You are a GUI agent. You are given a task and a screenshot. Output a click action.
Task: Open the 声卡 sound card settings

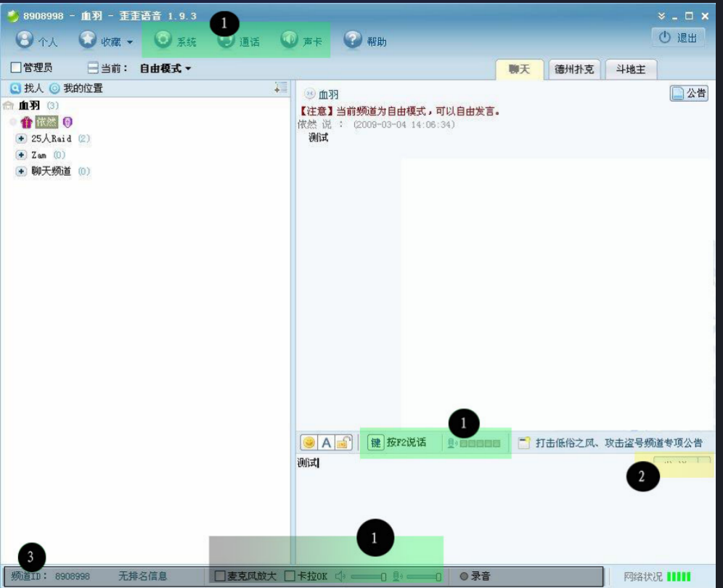point(301,41)
